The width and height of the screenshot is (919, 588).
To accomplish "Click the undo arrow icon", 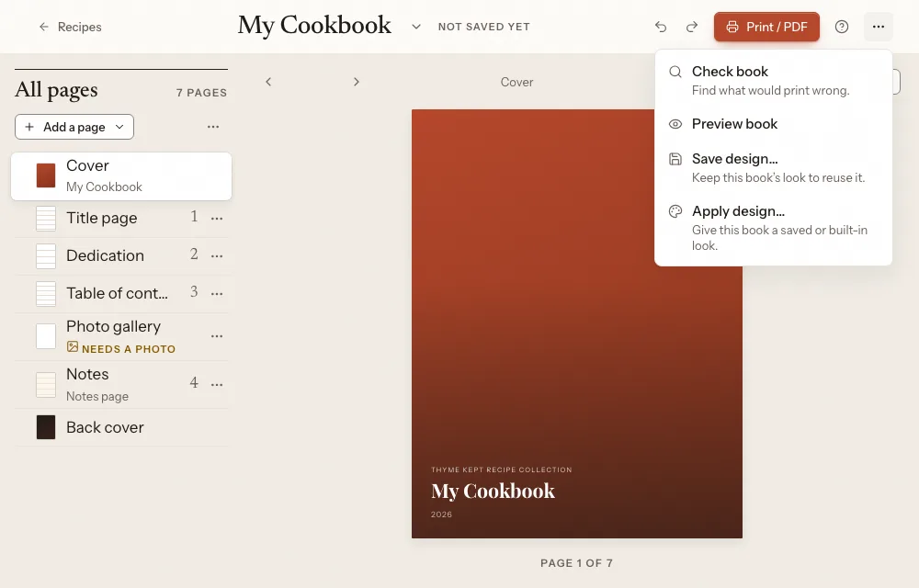I will [x=661, y=27].
